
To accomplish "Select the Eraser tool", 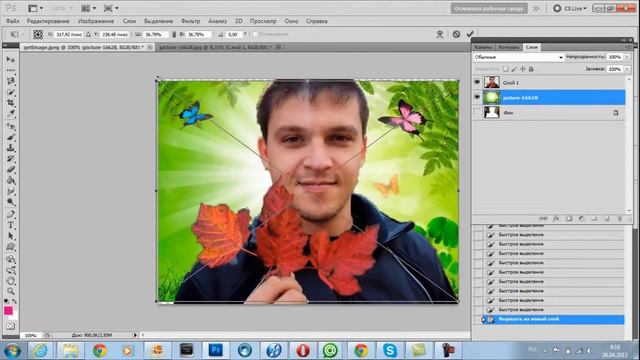I will (x=11, y=169).
